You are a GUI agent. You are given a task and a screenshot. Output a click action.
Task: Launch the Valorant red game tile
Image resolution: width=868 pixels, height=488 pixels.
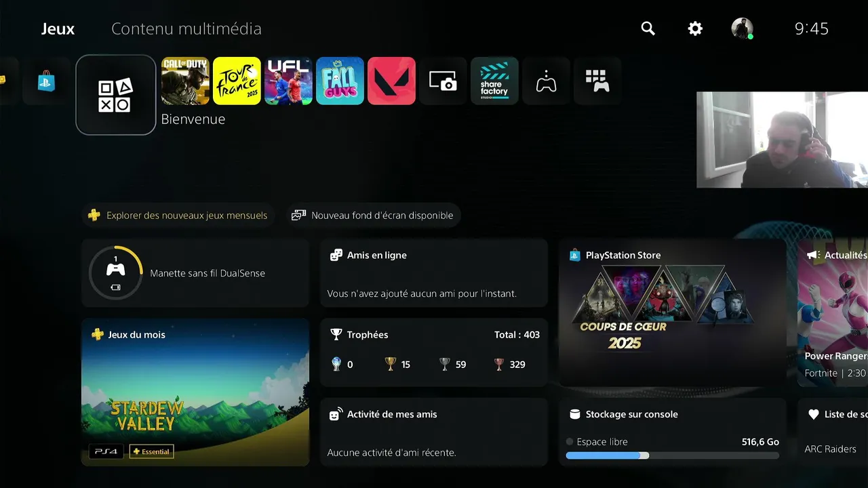coord(391,81)
